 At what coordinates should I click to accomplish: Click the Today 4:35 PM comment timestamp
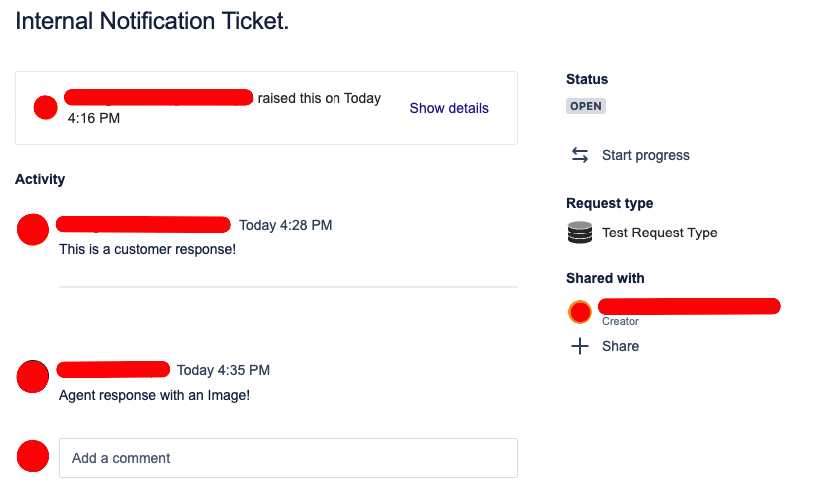point(223,370)
